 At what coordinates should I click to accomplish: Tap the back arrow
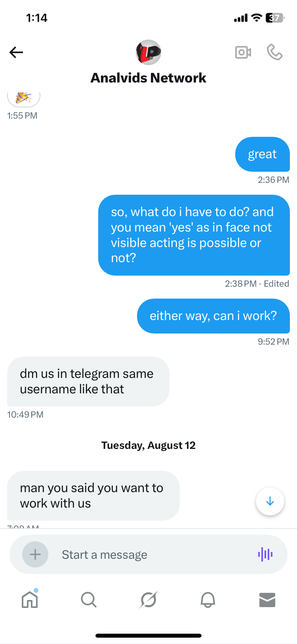16,52
